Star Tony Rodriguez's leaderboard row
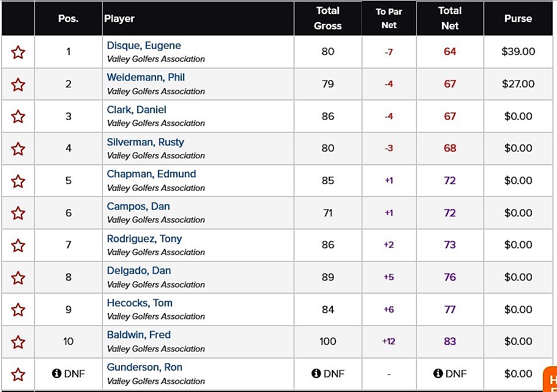 [18, 245]
